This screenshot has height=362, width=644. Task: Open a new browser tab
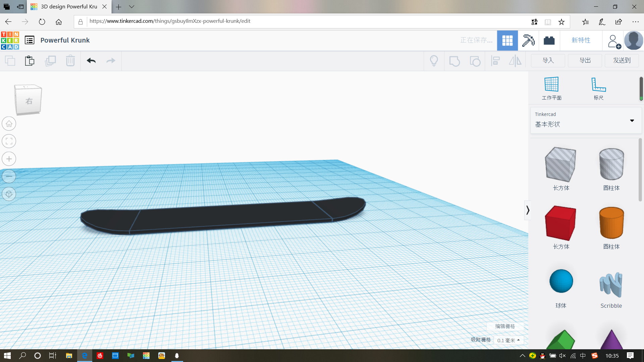118,7
